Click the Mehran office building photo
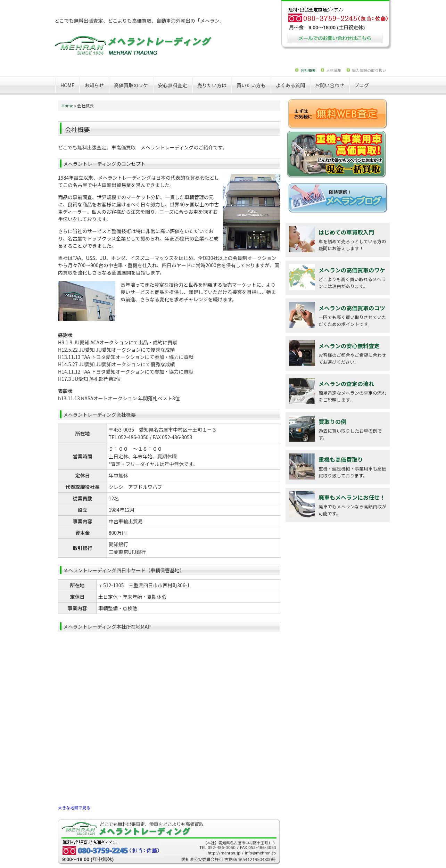This screenshot has height=868, width=446. pos(251,212)
